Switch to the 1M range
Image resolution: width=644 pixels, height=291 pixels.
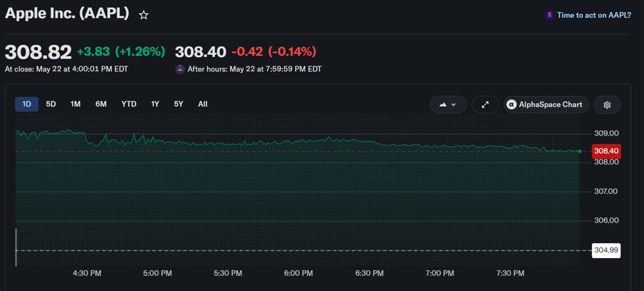pos(76,104)
